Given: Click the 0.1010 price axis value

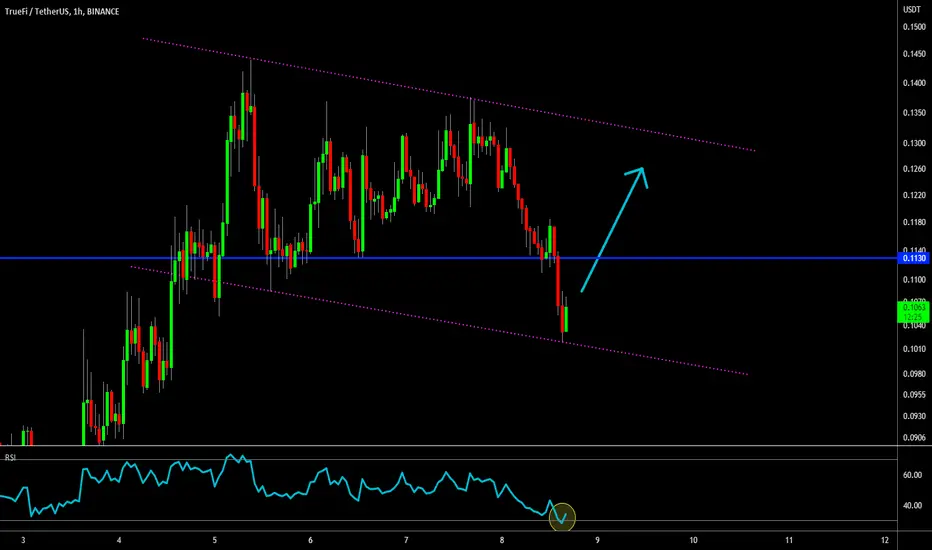Looking at the screenshot, I should [914, 349].
